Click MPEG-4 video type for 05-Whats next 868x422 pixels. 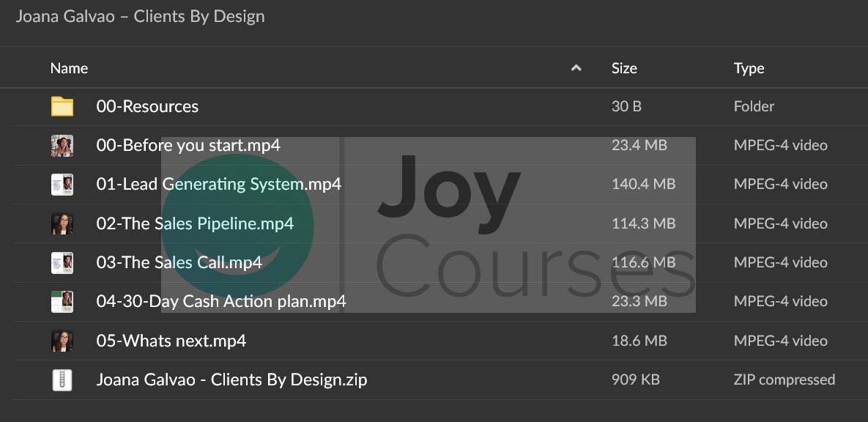781,341
